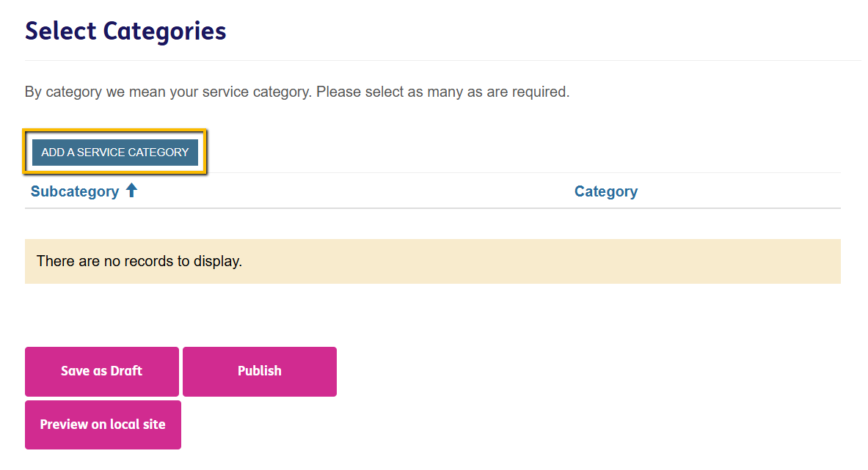Save the form using Save as Draft
The width and height of the screenshot is (868, 470).
pos(102,371)
